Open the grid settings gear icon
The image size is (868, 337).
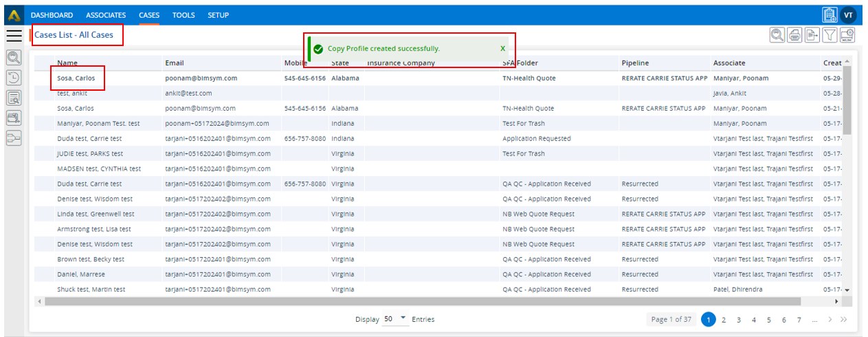pyautogui.click(x=847, y=36)
